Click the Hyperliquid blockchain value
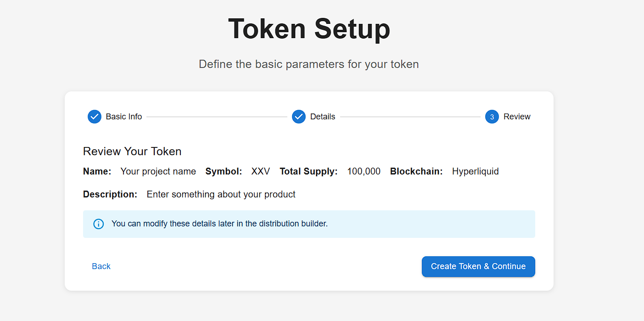The width and height of the screenshot is (644, 321). pos(475,171)
